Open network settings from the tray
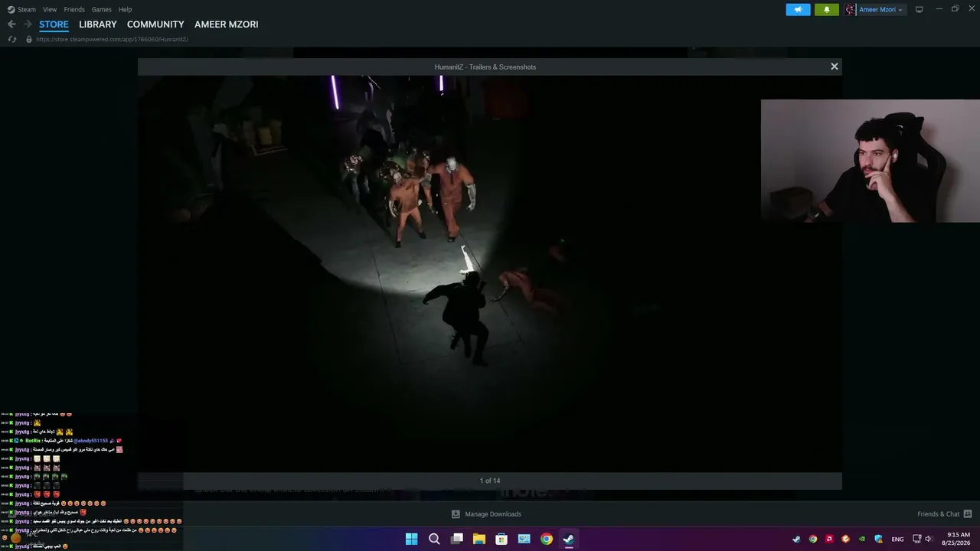Screen dimensions: 980x551 click(916, 539)
